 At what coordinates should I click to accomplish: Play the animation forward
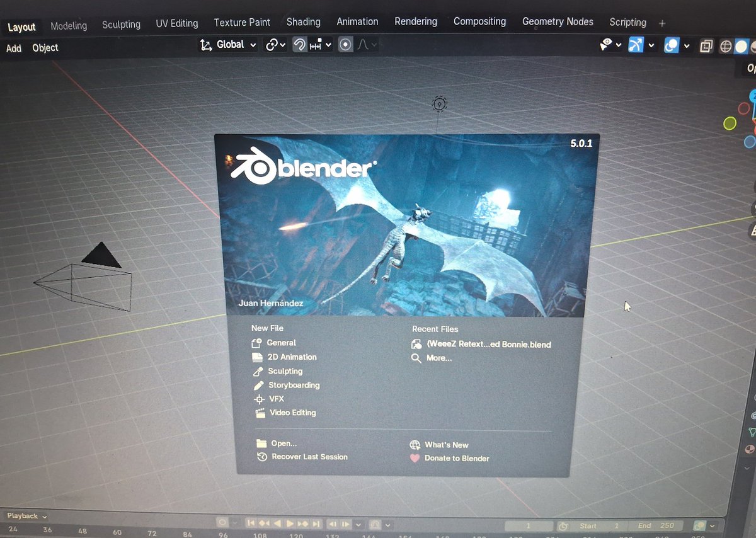pos(290,524)
